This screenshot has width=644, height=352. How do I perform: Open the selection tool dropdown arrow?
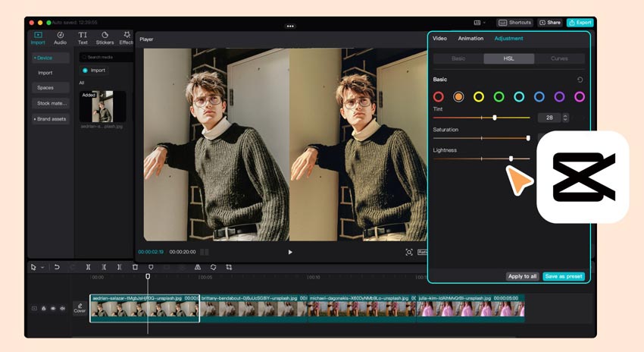coord(42,268)
